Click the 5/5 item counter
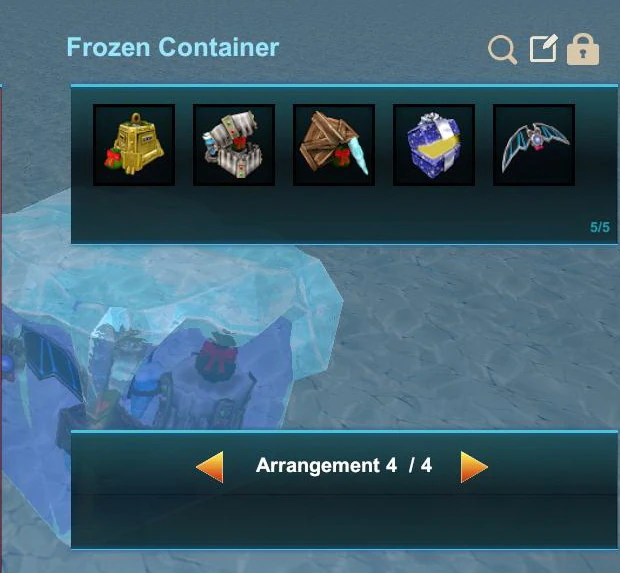The width and height of the screenshot is (620, 573). click(600, 227)
